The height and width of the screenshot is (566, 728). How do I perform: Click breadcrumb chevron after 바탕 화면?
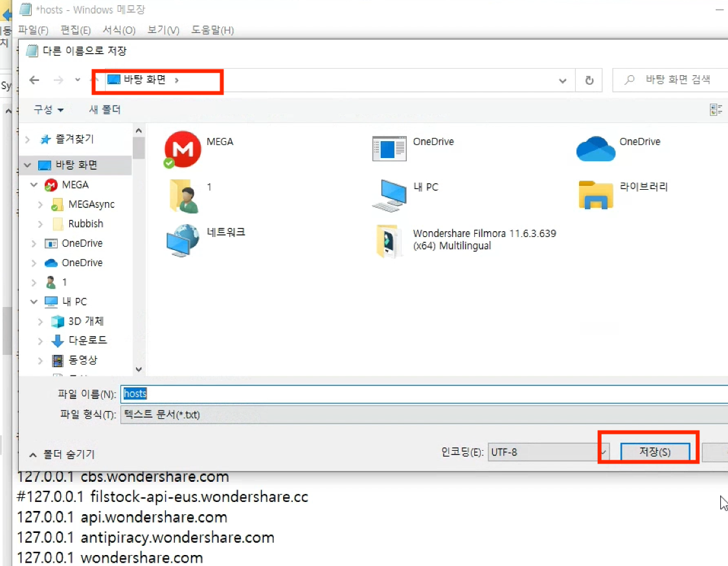tap(176, 80)
